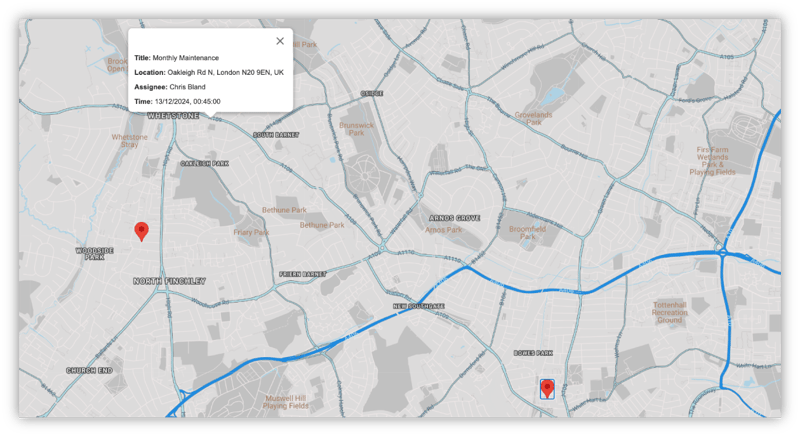Click the FRIERN BARNET map label
The height and width of the screenshot is (437, 800).
(x=303, y=274)
